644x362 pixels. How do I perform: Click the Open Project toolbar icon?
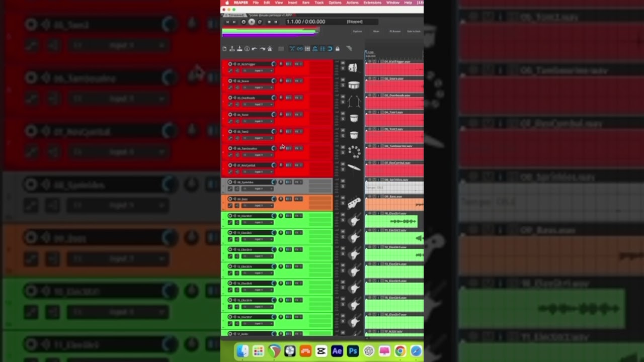tap(232, 49)
